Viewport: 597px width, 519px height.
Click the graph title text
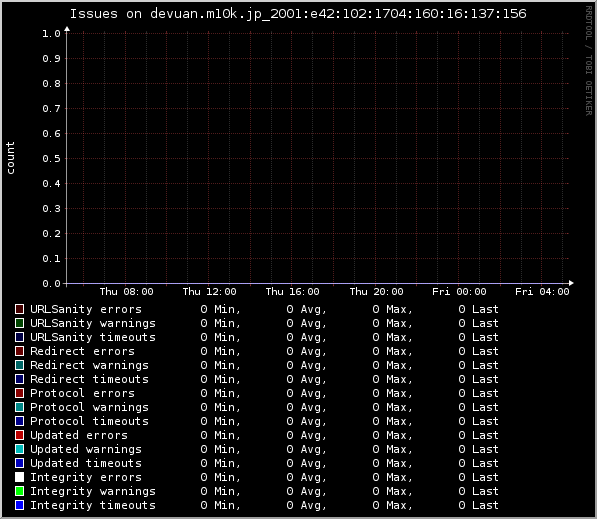298,14
